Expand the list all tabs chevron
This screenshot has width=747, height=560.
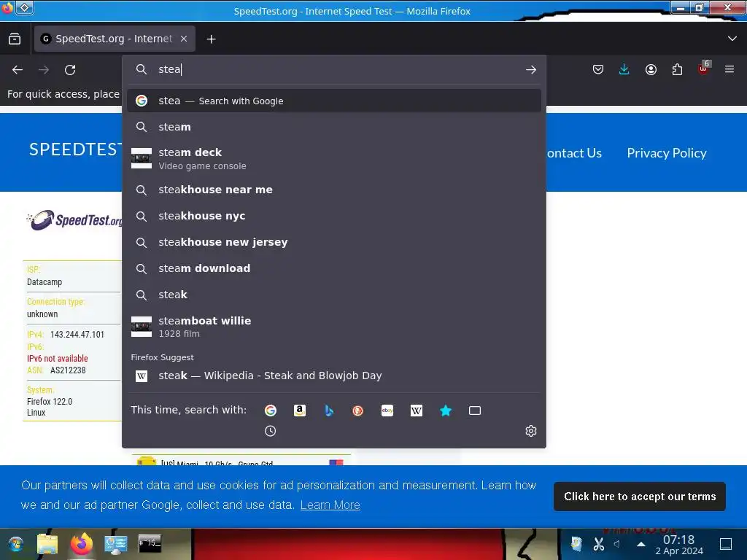(732, 39)
